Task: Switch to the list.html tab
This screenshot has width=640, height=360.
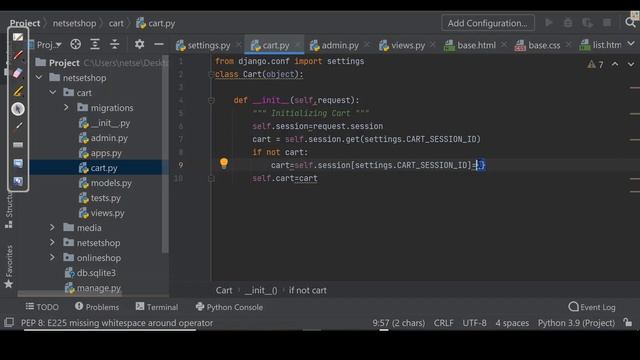Action: (601, 45)
